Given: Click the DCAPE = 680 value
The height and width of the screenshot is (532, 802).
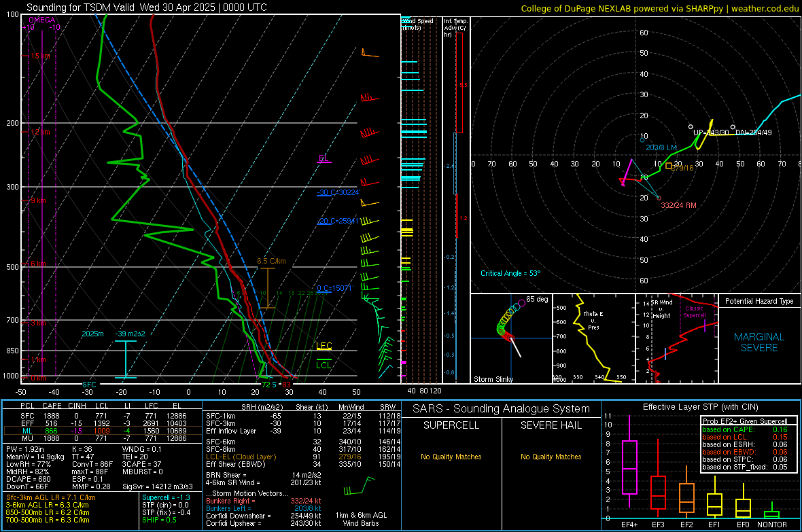Looking at the screenshot, I should 28,479.
